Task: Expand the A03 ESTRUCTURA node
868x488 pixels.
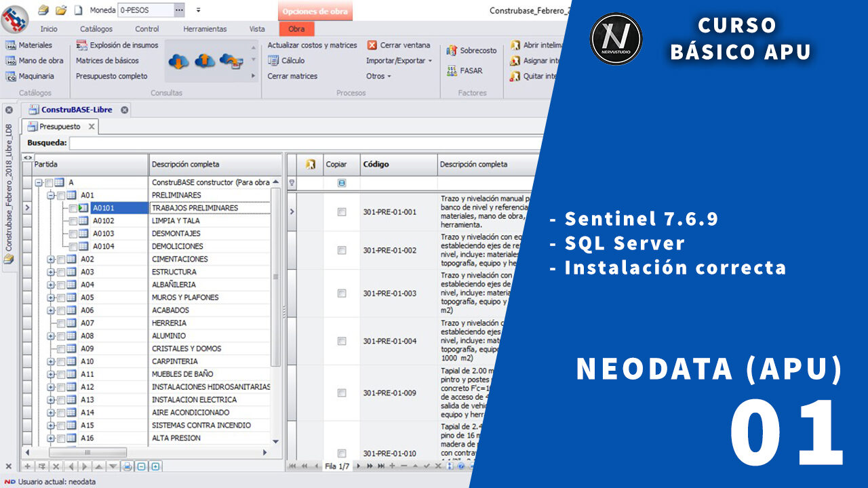Action: coord(51,272)
